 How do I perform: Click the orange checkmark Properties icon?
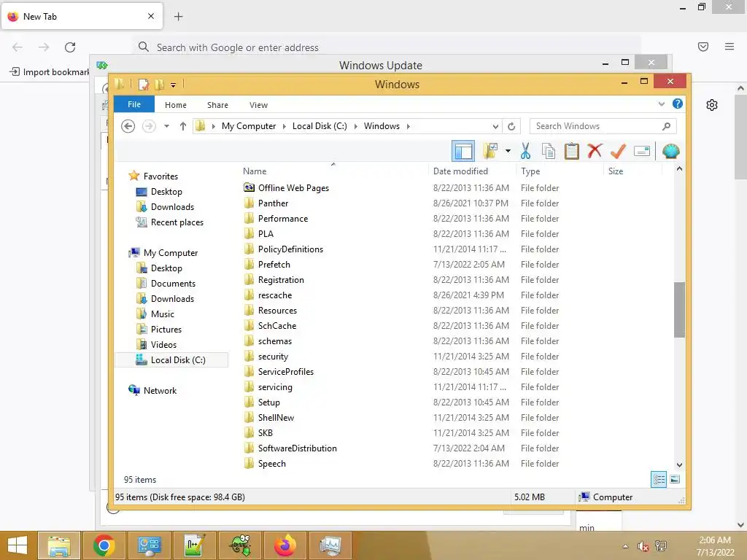(618, 152)
